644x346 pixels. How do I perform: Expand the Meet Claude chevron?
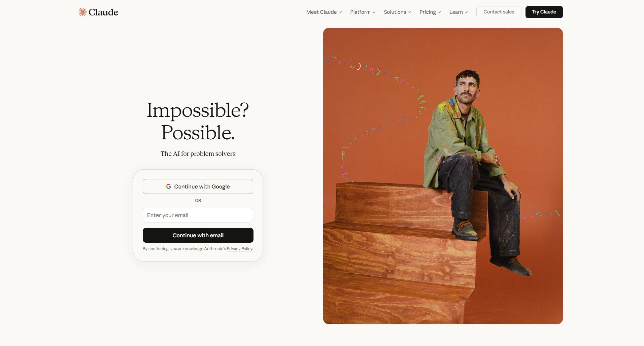(340, 12)
